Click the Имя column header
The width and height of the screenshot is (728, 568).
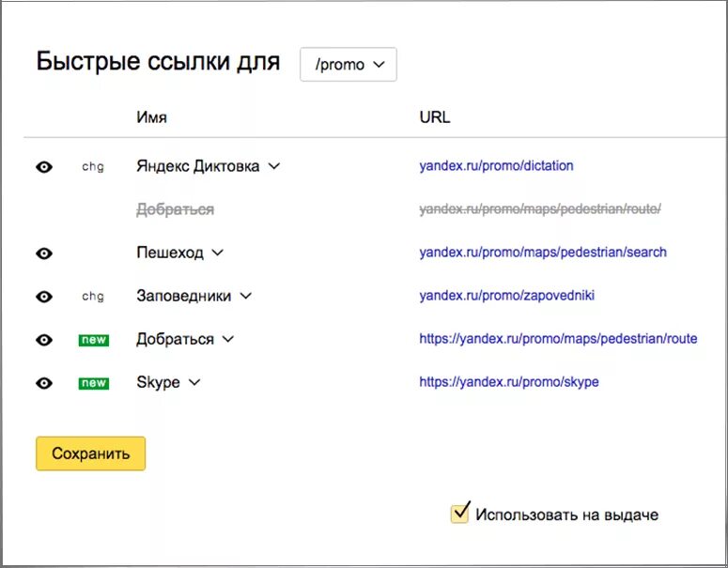152,117
